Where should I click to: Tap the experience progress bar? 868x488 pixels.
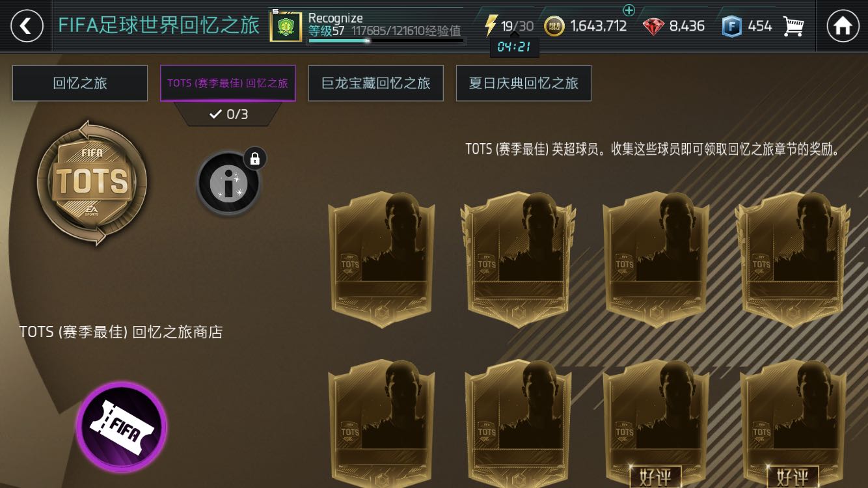pyautogui.click(x=386, y=40)
